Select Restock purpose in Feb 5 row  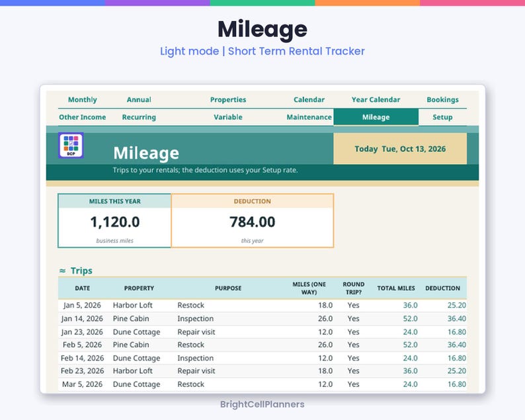191,345
